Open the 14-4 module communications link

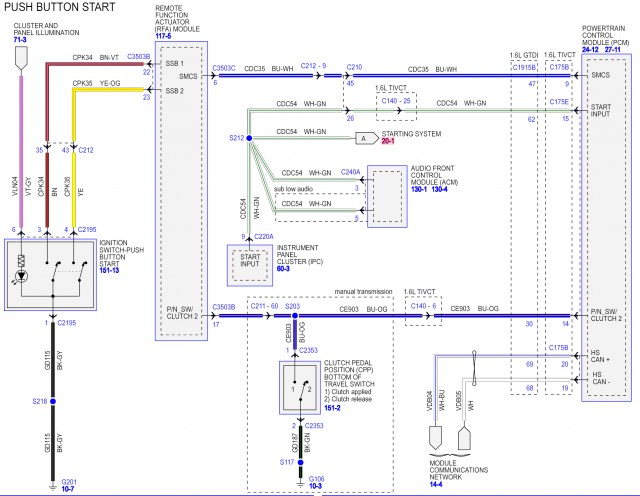click(436, 484)
